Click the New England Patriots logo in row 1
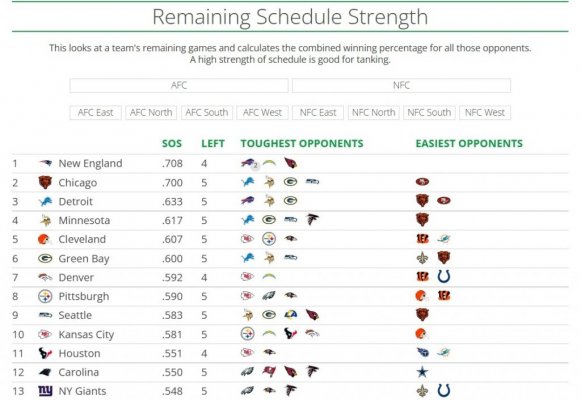The height and width of the screenshot is (400, 581). (x=45, y=163)
